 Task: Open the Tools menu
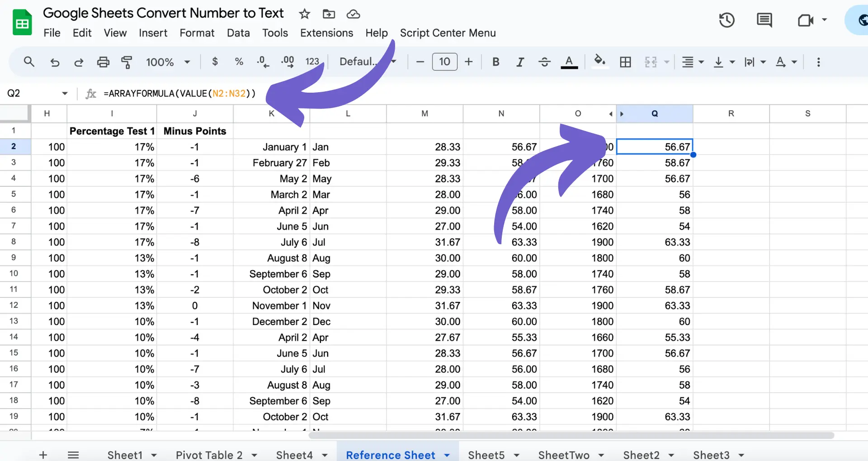point(275,33)
